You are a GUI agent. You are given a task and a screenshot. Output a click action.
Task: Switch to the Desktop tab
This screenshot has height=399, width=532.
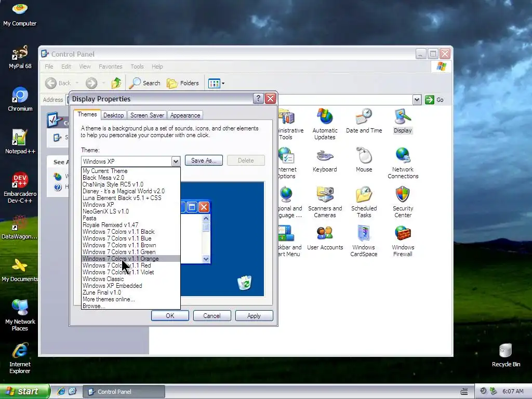(x=113, y=115)
